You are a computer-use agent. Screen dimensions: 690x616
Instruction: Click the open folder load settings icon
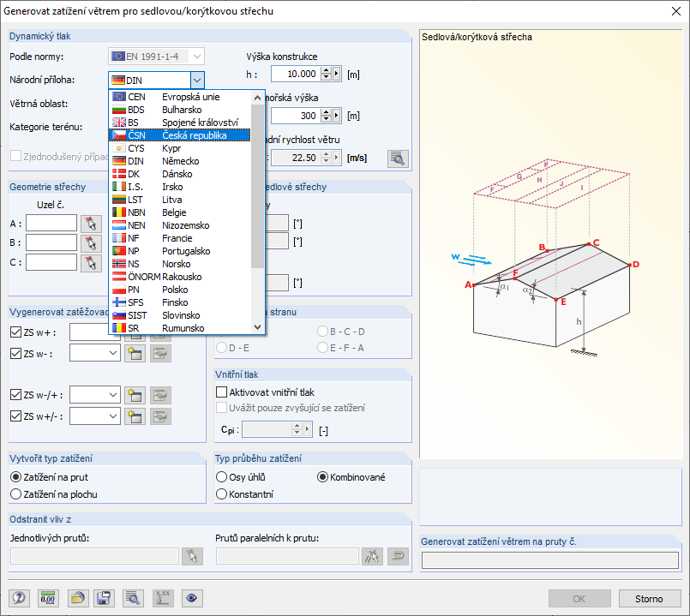pyautogui.click(x=77, y=598)
